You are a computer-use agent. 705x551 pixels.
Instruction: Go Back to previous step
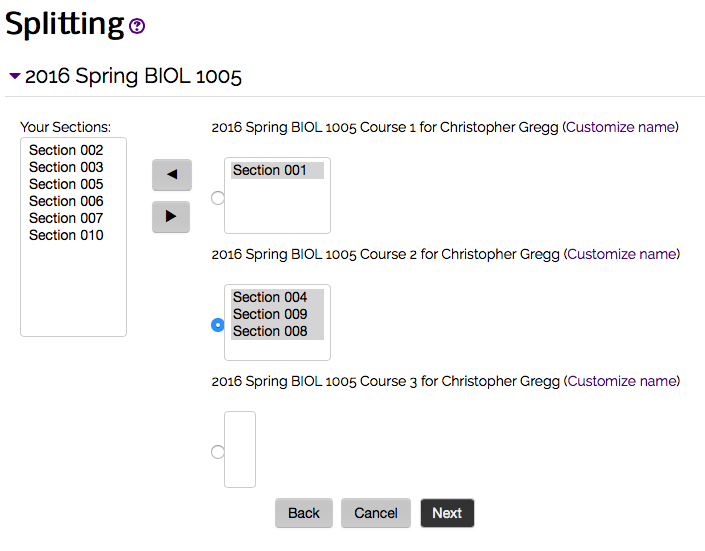[304, 513]
